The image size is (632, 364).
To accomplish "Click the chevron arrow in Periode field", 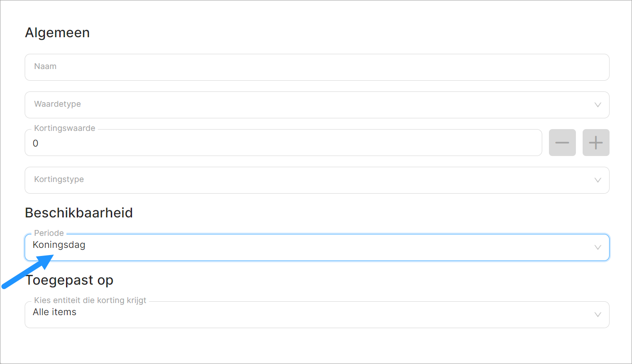I will click(597, 247).
